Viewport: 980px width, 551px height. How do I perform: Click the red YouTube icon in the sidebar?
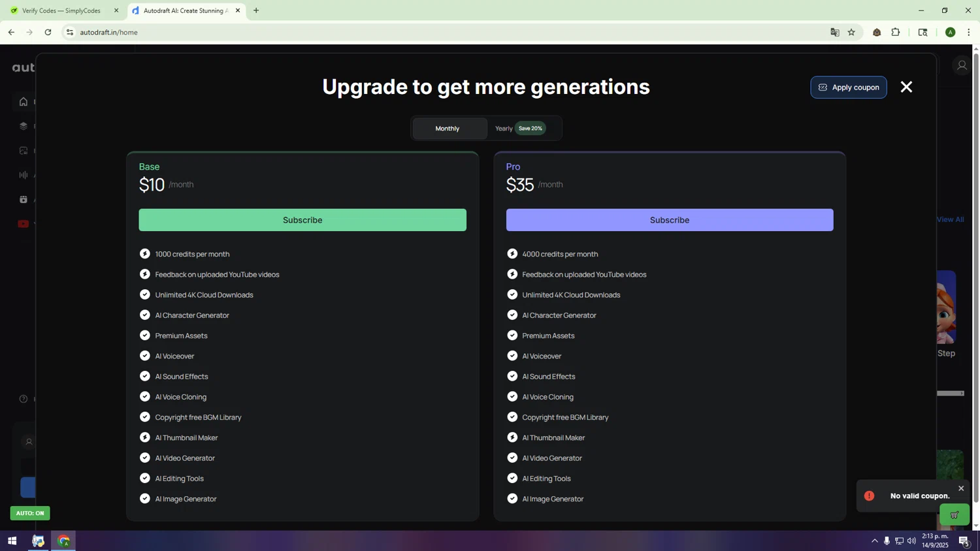[x=24, y=224]
